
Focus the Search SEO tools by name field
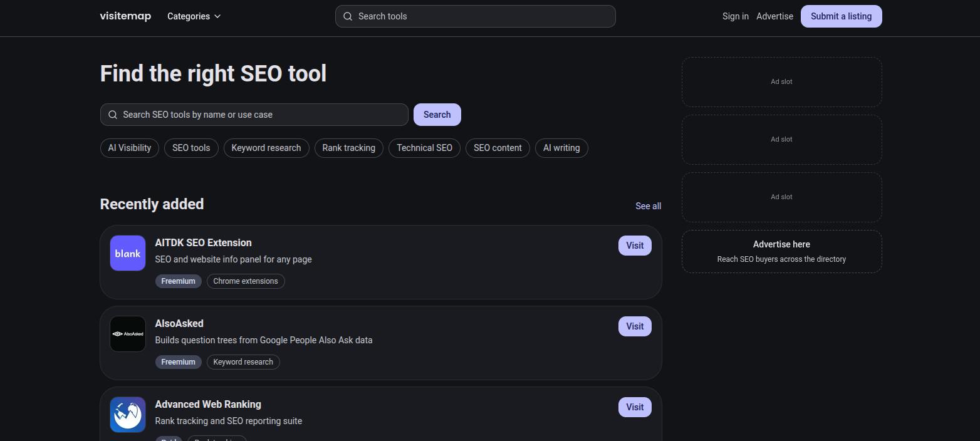[x=254, y=115]
